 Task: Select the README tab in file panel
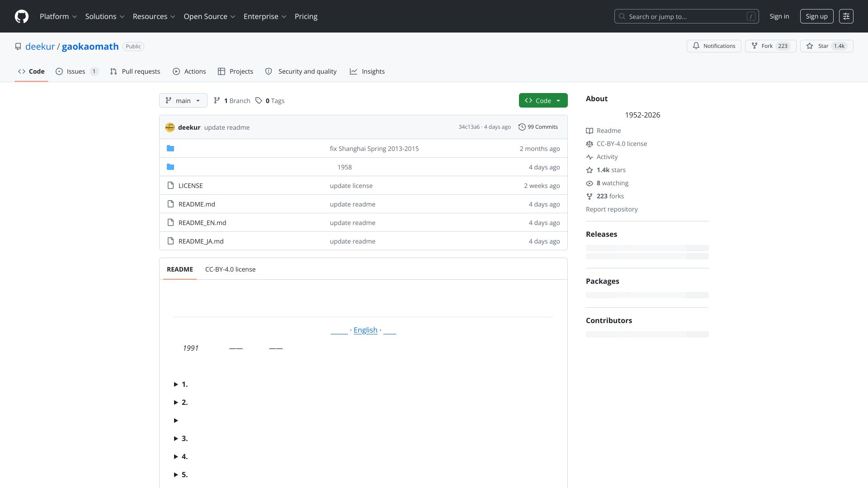coord(180,269)
